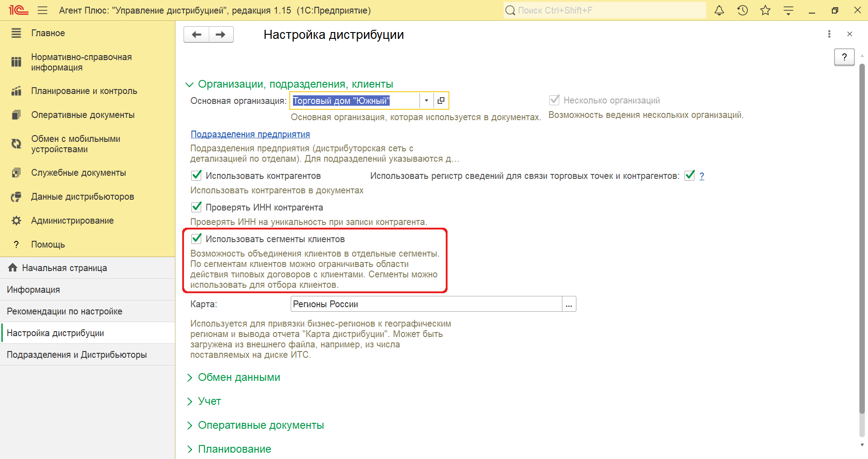Open help with the question mark button
Viewport: 868px width, 459px height.
coord(844,57)
